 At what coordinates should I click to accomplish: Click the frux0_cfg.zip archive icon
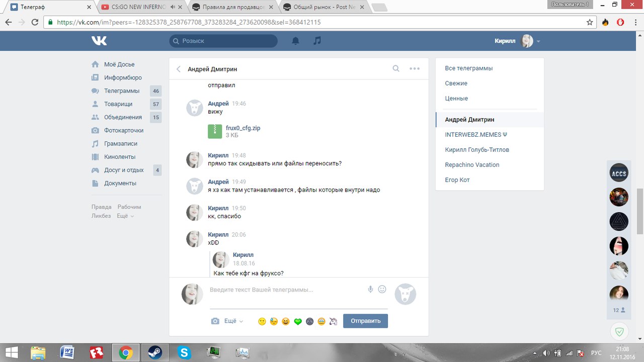pyautogui.click(x=215, y=131)
